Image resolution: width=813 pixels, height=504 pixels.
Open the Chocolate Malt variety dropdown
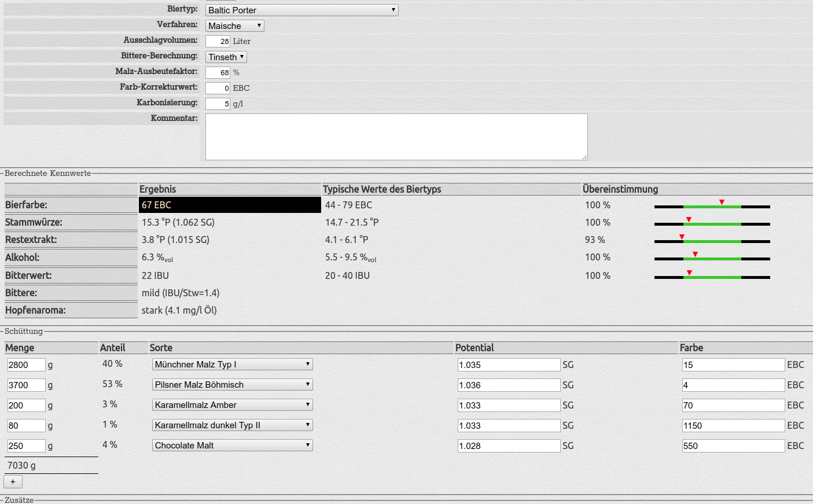[233, 445]
